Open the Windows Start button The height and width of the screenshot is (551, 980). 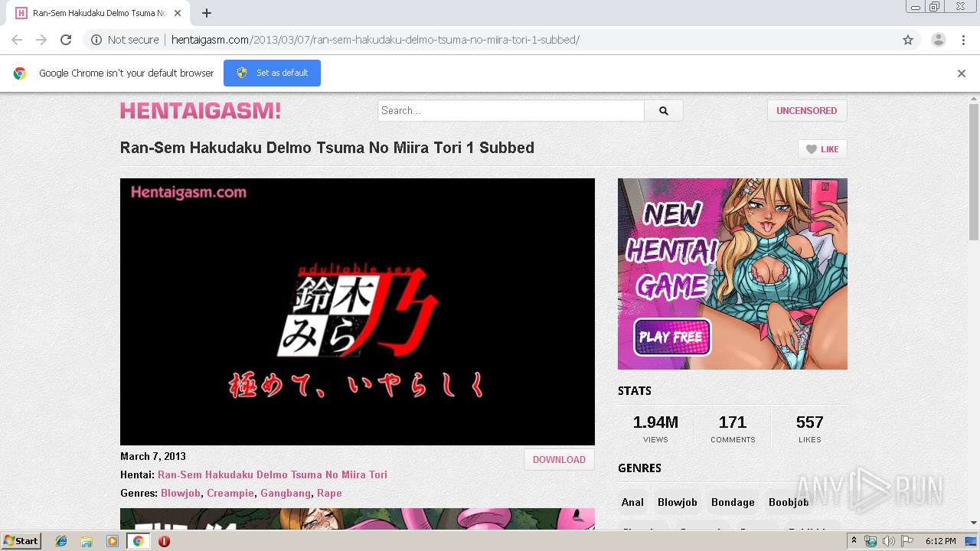[x=21, y=540]
